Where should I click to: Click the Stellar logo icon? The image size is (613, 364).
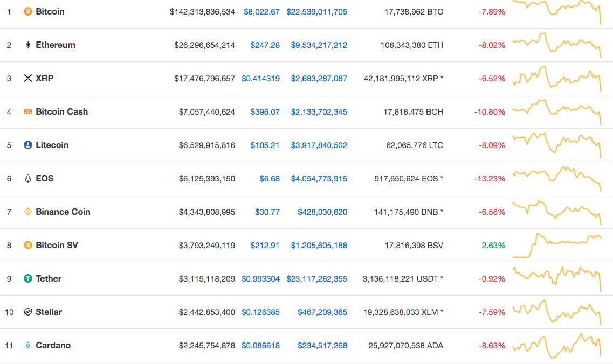click(x=28, y=312)
